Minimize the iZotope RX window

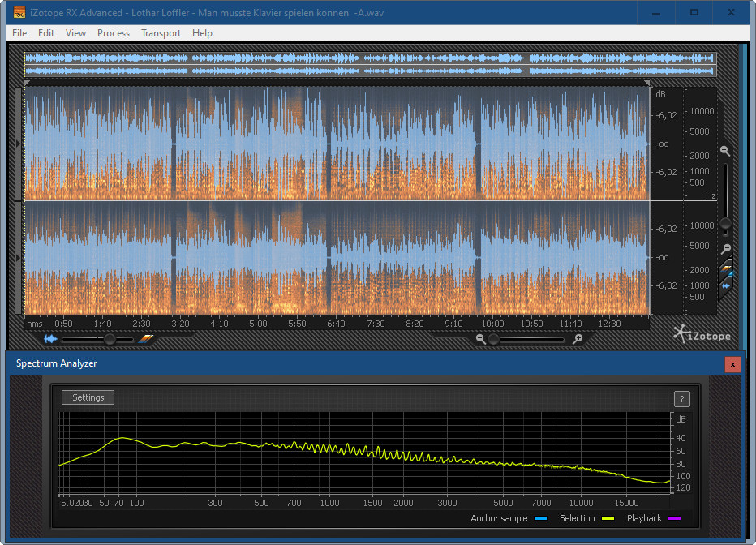(x=655, y=12)
